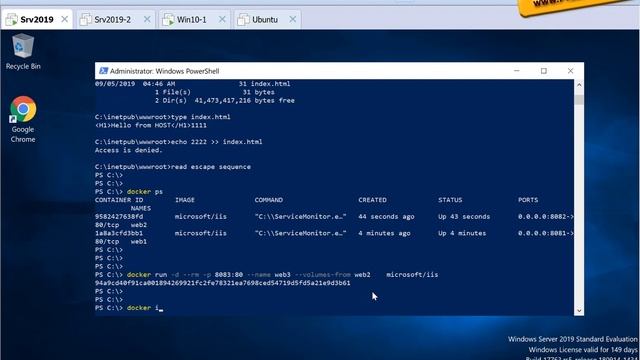
Task: Click the 'docker ps' command line
Action: [129, 192]
